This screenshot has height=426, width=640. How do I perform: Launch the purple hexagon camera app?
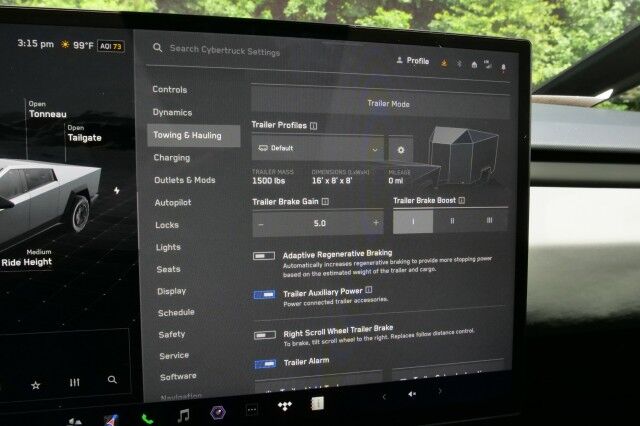pyautogui.click(x=218, y=413)
